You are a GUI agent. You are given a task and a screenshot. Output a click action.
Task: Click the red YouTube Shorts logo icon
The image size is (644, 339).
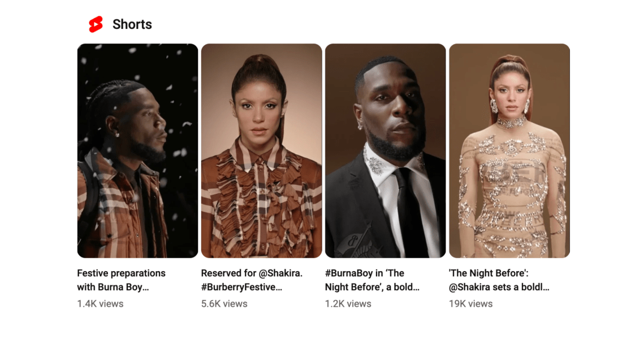click(x=96, y=24)
